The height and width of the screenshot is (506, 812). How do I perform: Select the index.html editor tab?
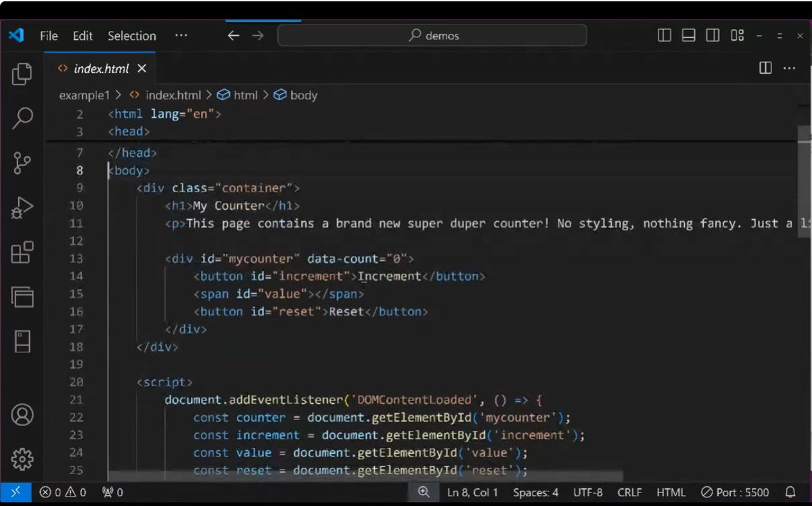100,68
